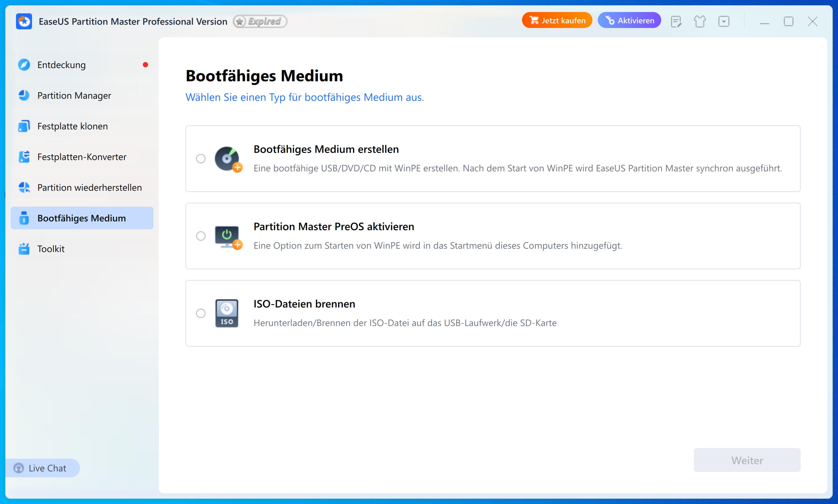
Task: Click the disc icon for Bootfähiges Medium erstellen
Action: point(229,159)
